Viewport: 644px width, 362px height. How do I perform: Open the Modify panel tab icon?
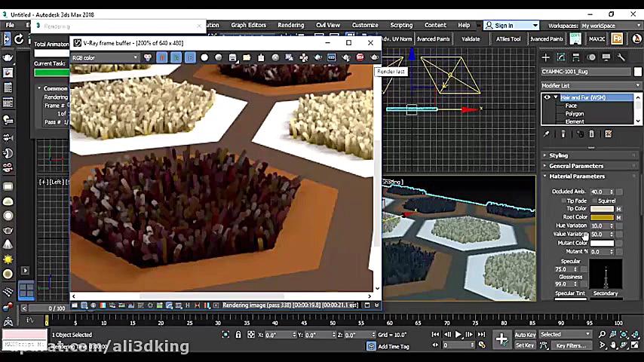561,57
